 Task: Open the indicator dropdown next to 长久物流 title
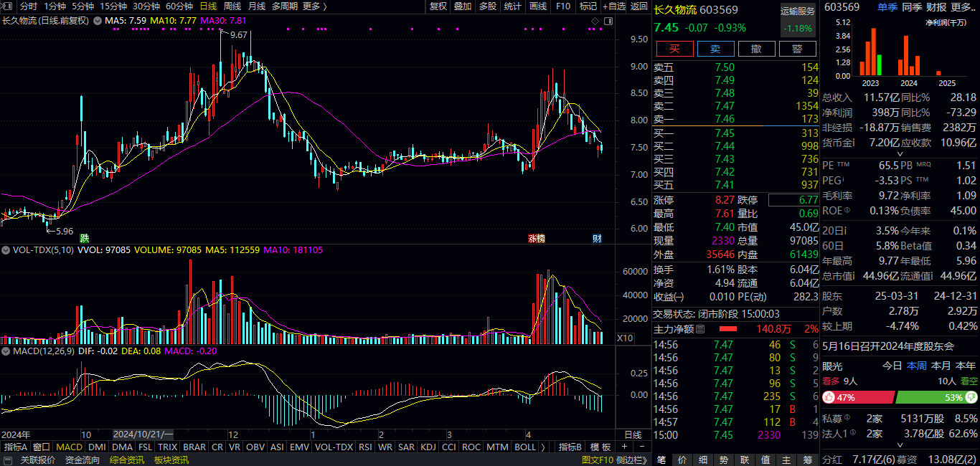[x=97, y=21]
